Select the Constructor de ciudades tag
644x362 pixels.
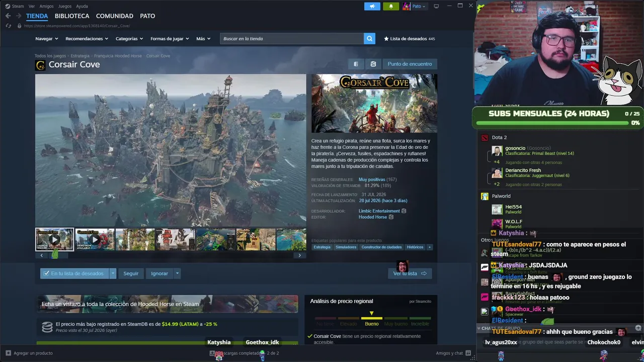pos(381,247)
